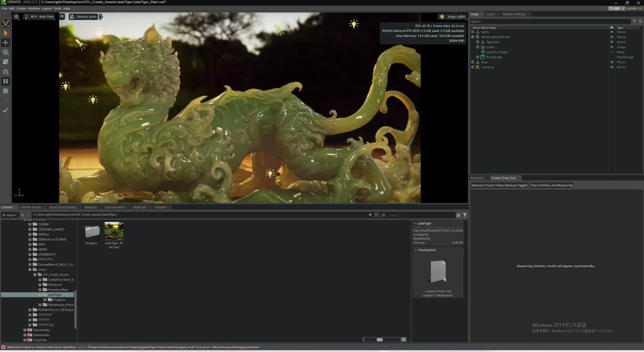Toggle the magnet Snap tool

[x=5, y=72]
